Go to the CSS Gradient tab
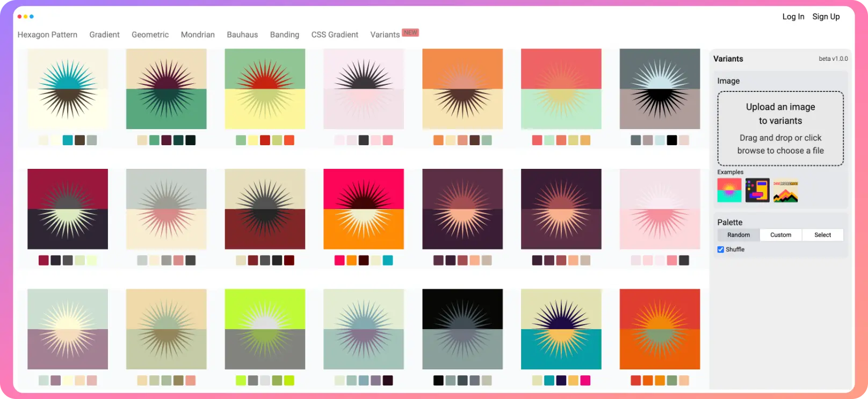The width and height of the screenshot is (868, 399). coord(335,34)
